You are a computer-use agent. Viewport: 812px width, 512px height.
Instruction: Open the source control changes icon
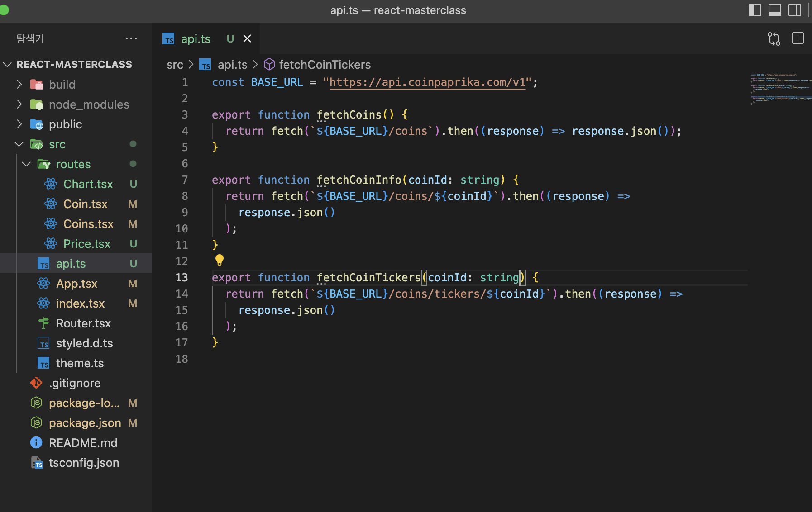774,39
